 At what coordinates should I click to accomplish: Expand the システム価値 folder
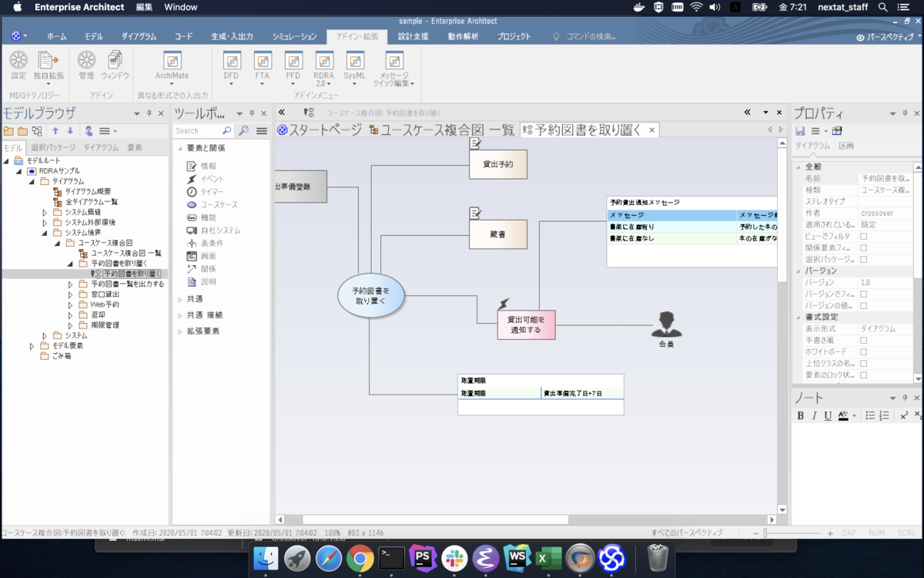45,212
